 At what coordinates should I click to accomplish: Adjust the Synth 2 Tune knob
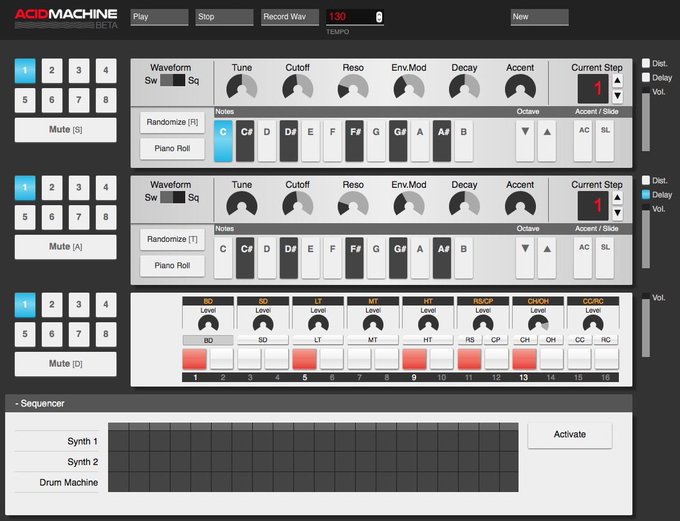[x=242, y=203]
